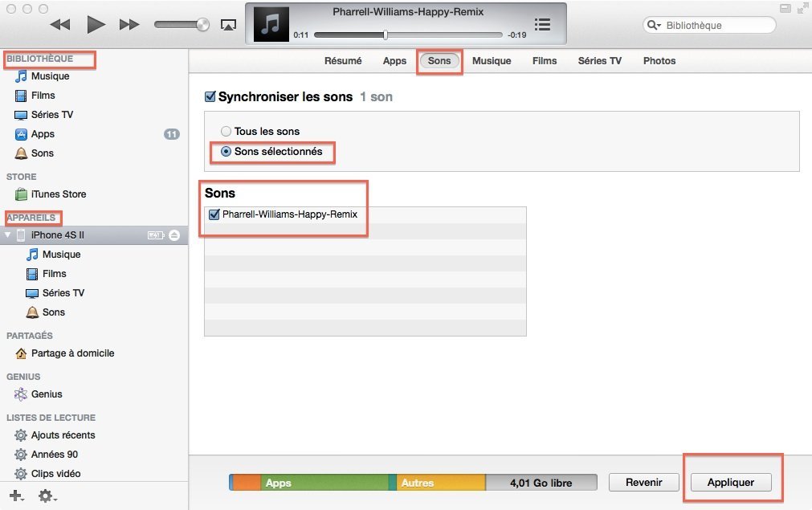Click the add playlist plus button
The width and height of the screenshot is (812, 510).
point(17,496)
